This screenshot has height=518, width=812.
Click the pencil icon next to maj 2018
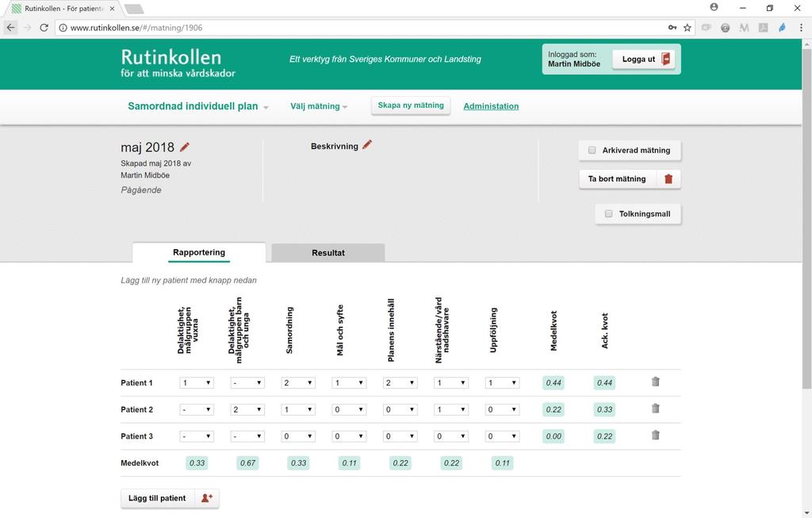tap(184, 147)
